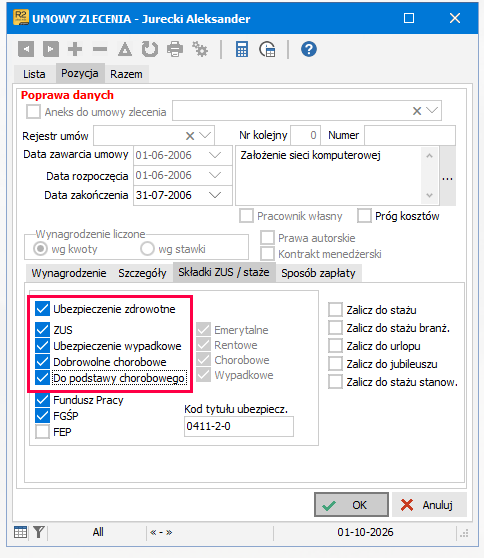
Task: Click the resize grip in status bar corner
Action: 464,533
